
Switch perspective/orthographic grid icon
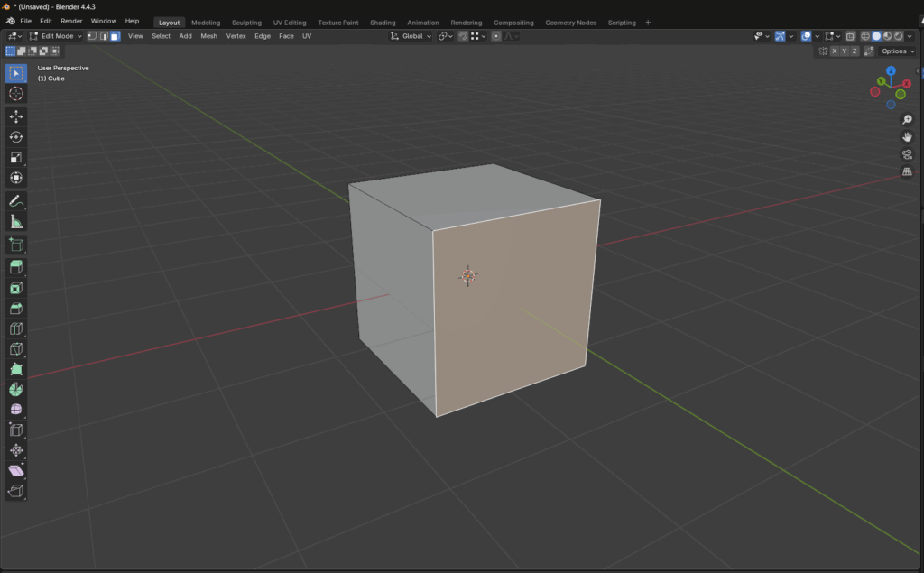pyautogui.click(x=907, y=171)
